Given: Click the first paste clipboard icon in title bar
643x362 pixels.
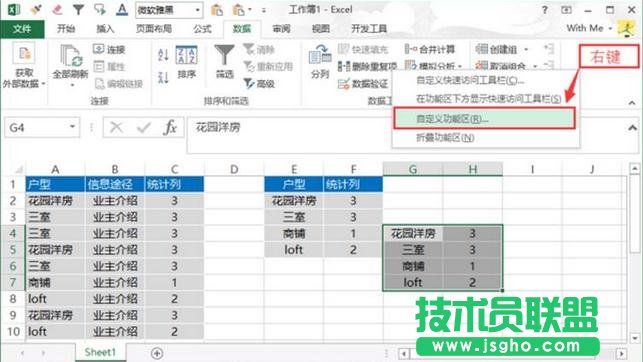Looking at the screenshot, I should 217,9.
